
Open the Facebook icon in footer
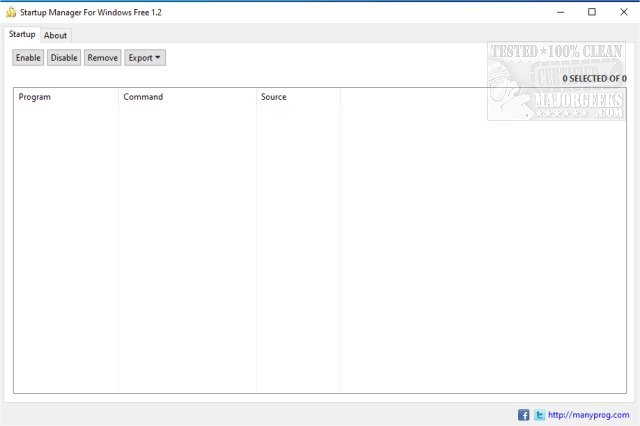pos(523,415)
